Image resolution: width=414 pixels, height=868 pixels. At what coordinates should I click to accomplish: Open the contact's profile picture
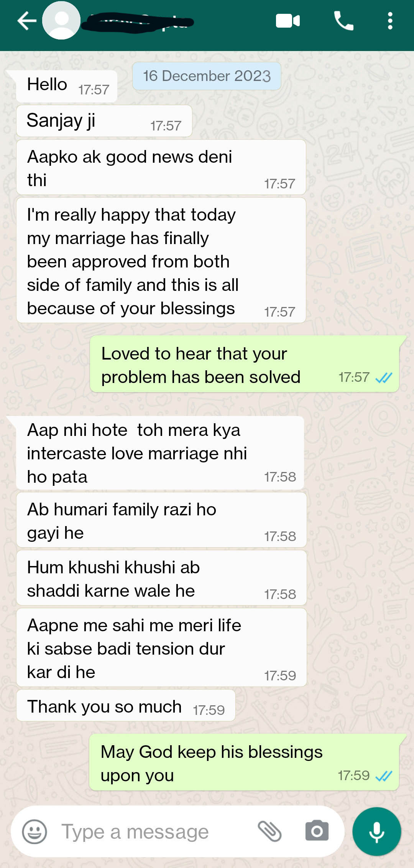[61, 20]
